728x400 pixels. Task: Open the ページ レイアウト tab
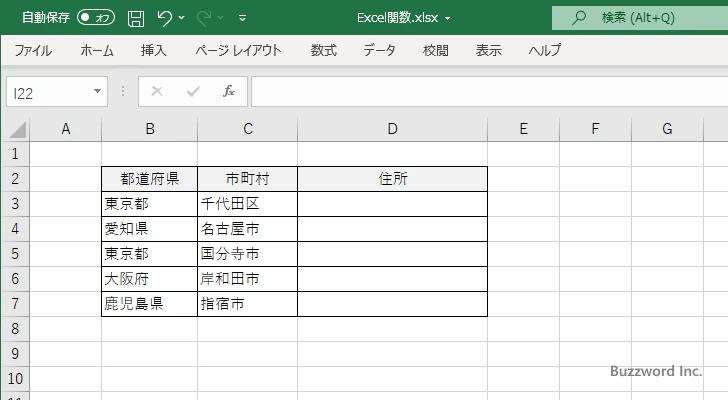click(238, 50)
